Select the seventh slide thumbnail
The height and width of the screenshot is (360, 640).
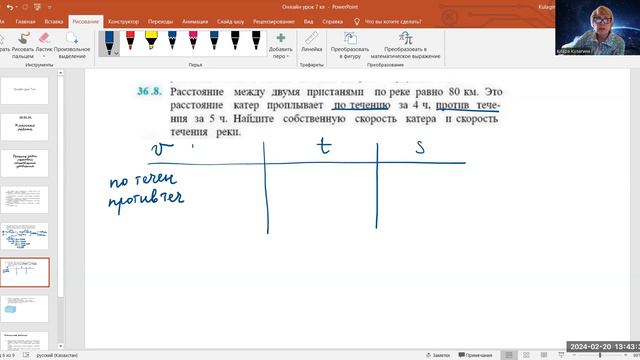[24, 309]
